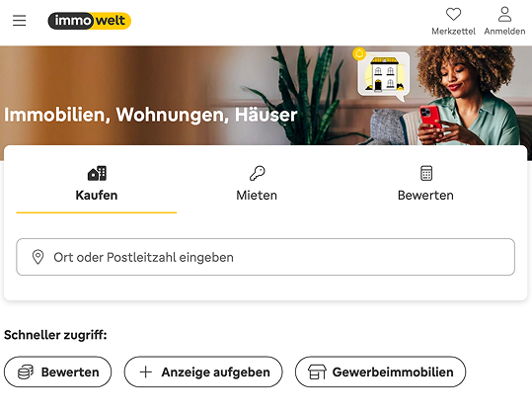The image size is (532, 413).
Task: Click the Kaufen house icon
Action: 97,173
